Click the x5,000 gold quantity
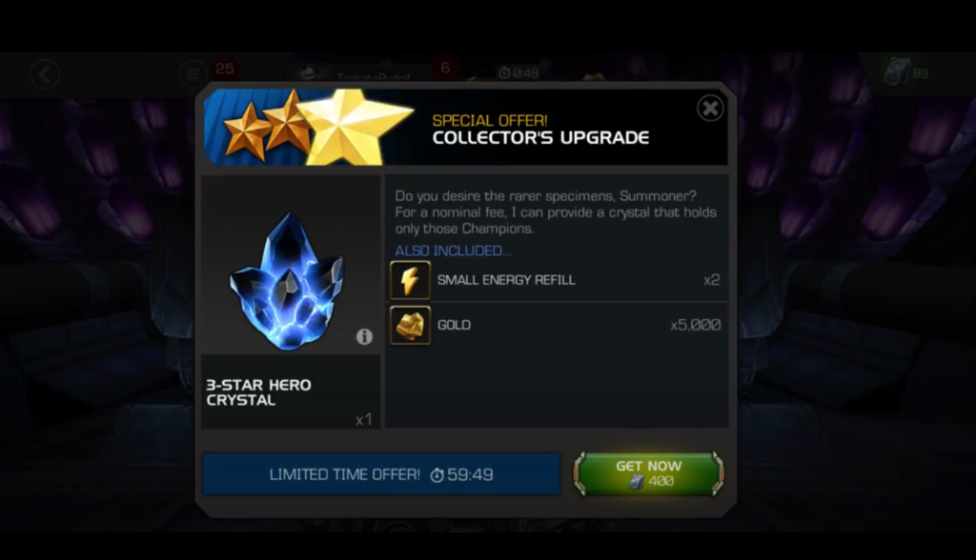Image resolution: width=976 pixels, height=560 pixels. [x=695, y=325]
